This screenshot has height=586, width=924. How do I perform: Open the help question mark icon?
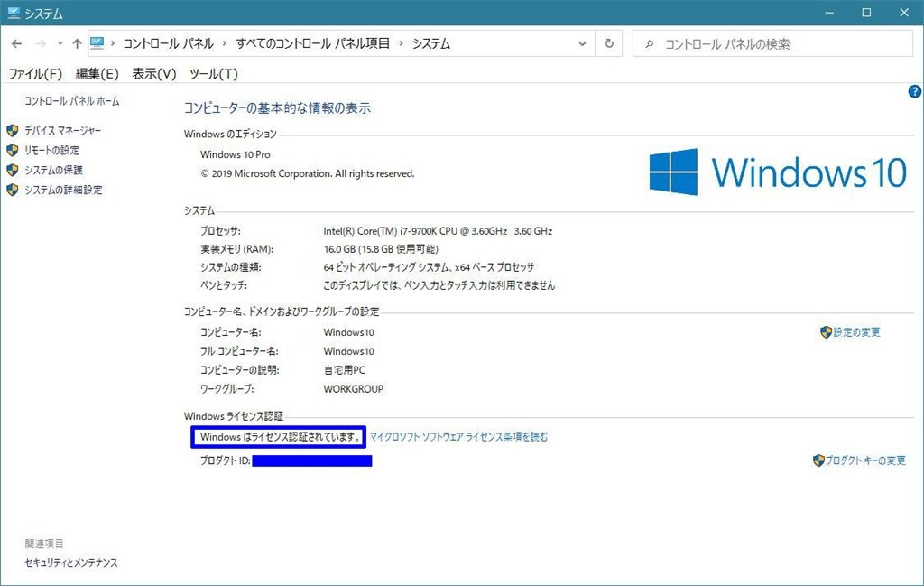tap(915, 91)
